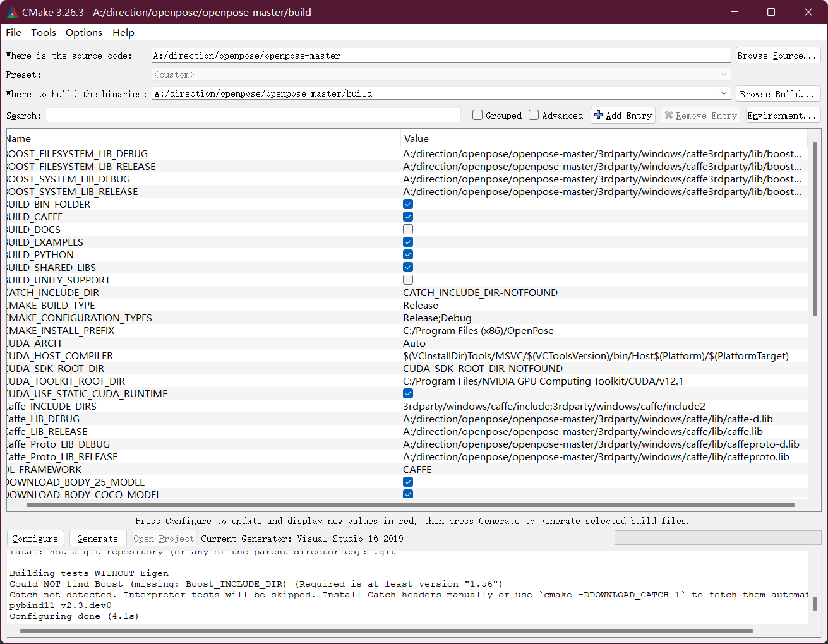Uncheck DOWNLOAD_BODY_COCO_MODEL checkbox
The height and width of the screenshot is (644, 828).
click(408, 494)
